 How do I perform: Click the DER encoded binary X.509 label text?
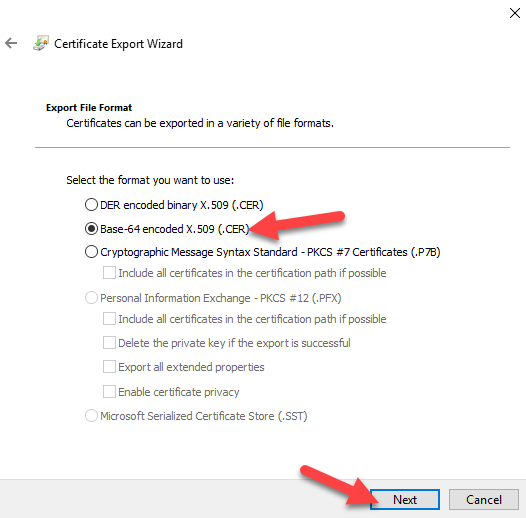(182, 205)
